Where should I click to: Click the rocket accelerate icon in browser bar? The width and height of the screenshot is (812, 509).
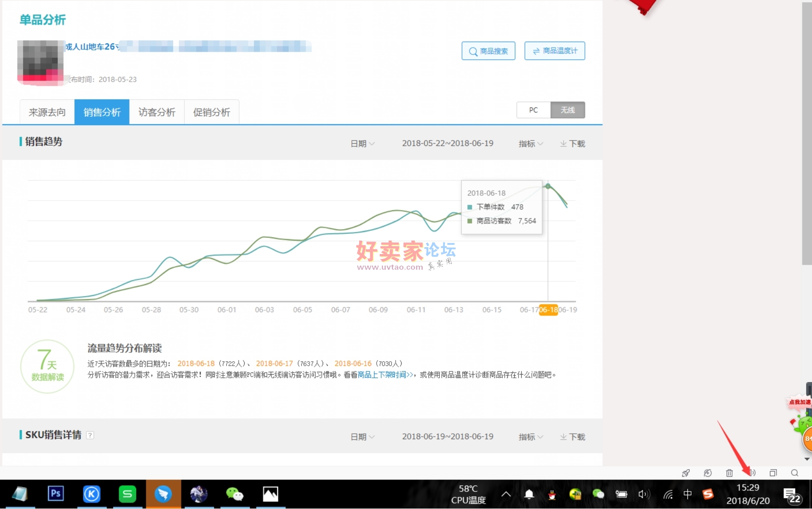[x=686, y=473]
